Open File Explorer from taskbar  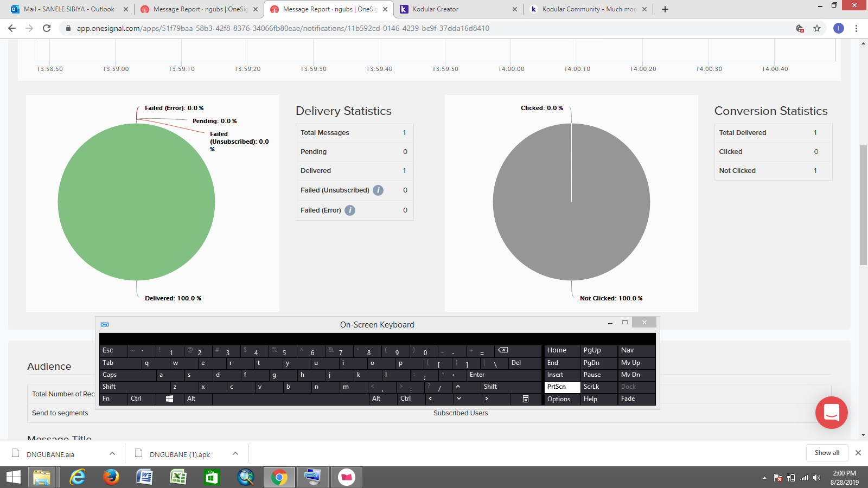pos(42,477)
